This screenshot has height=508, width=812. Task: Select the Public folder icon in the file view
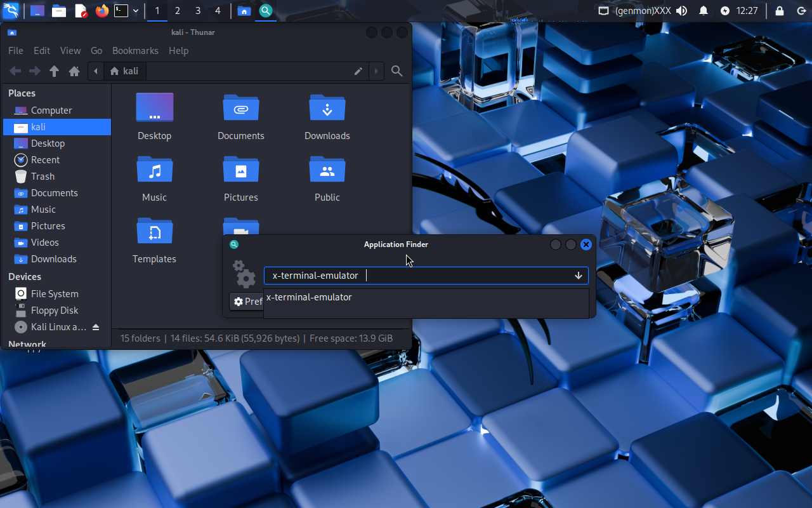pyautogui.click(x=327, y=170)
